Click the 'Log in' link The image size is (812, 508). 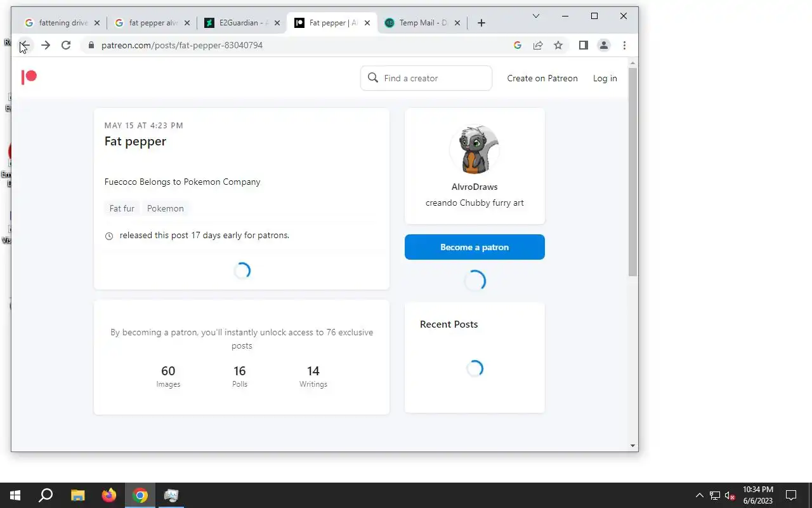point(605,78)
